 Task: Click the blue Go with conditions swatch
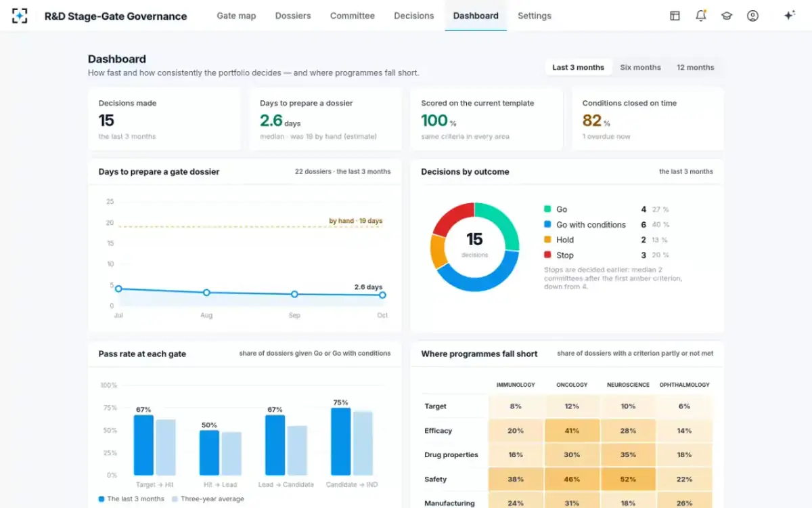tap(547, 225)
